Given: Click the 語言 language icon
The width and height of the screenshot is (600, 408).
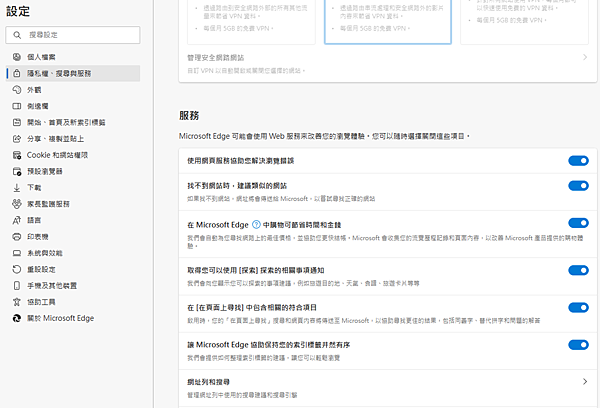Looking at the screenshot, I should [16, 220].
